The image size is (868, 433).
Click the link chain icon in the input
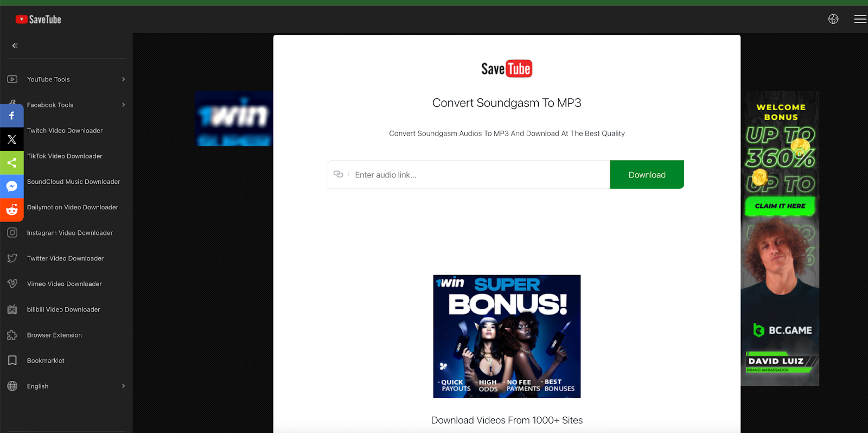339,174
